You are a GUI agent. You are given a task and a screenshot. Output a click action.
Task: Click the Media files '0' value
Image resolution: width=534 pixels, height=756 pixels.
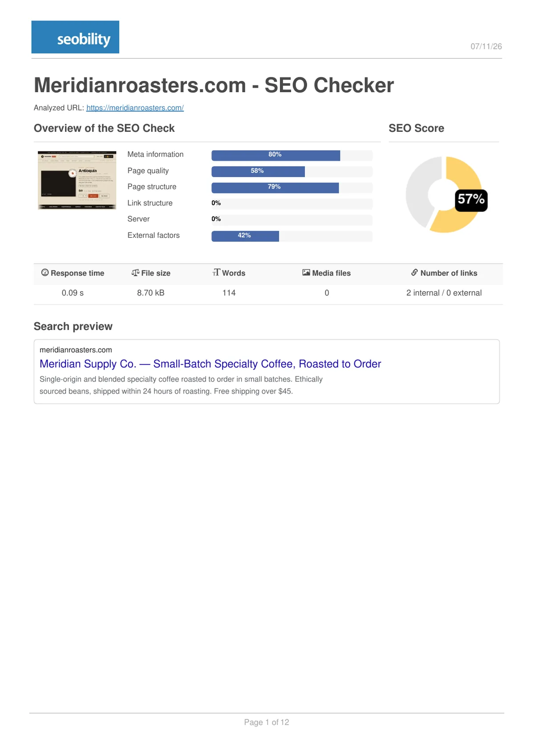click(327, 293)
